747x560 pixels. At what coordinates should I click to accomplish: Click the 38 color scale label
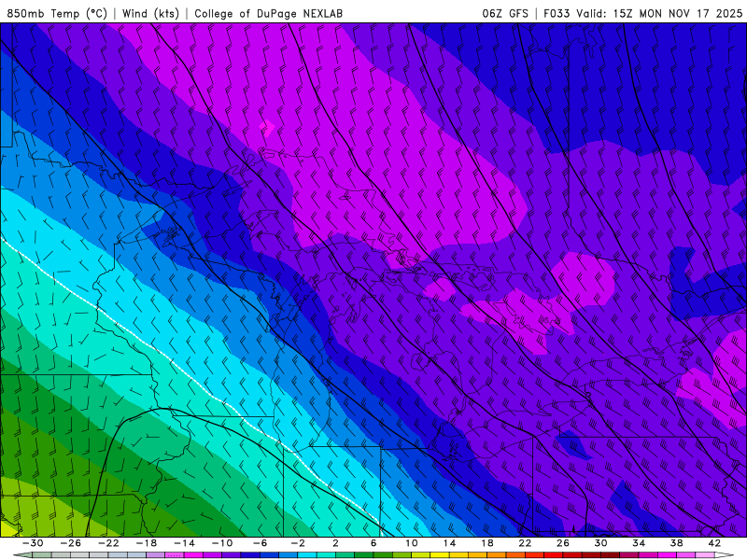coord(676,543)
